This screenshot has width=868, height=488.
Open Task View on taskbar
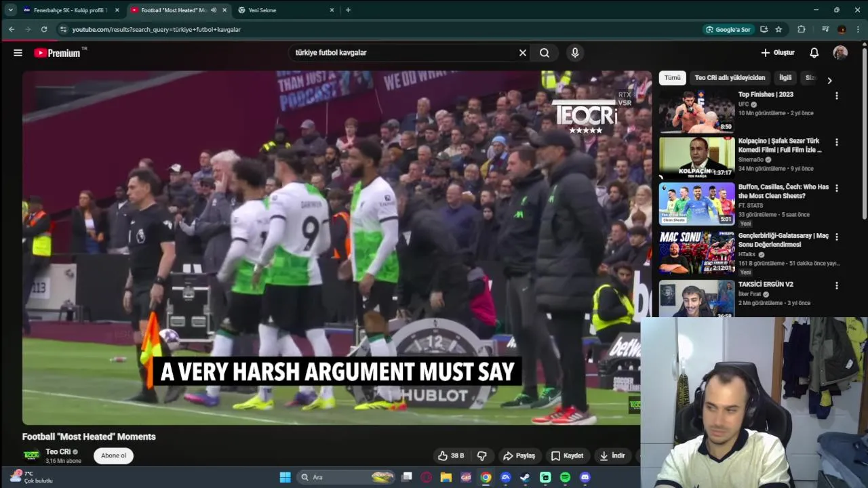[x=407, y=477]
